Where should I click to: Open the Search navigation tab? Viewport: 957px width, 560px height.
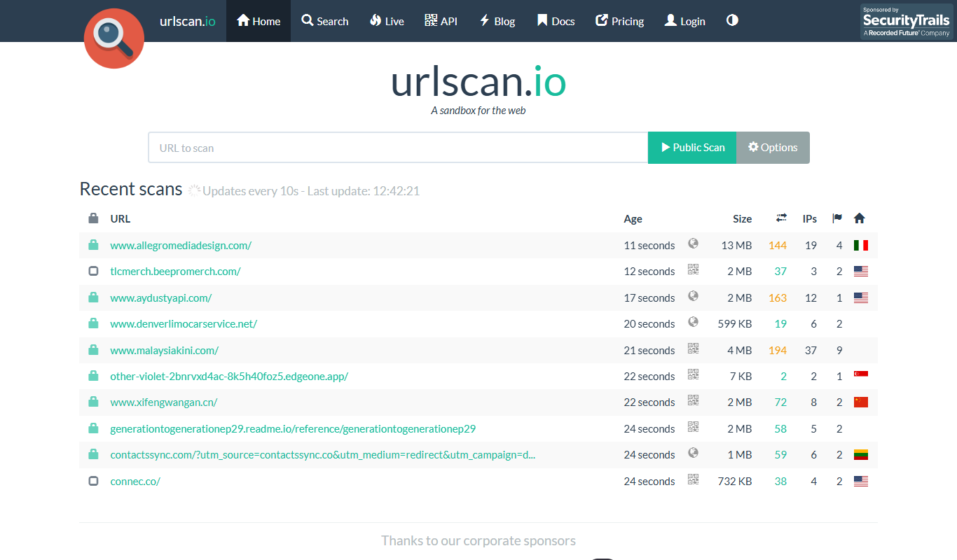(x=324, y=21)
